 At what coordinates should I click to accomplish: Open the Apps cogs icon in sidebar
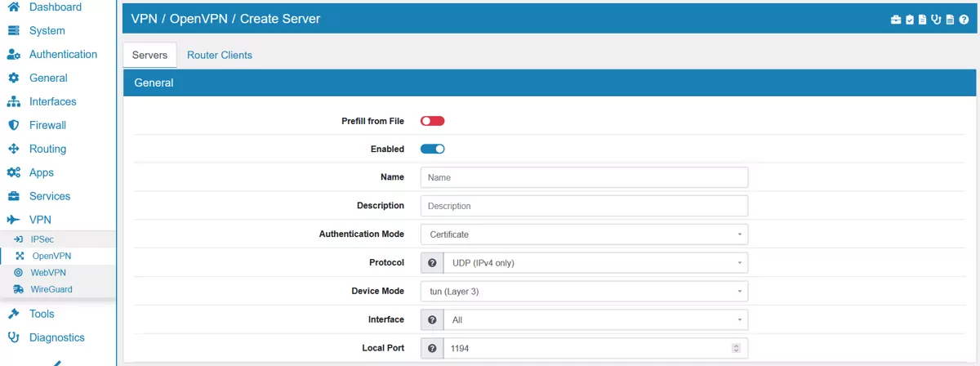click(13, 172)
